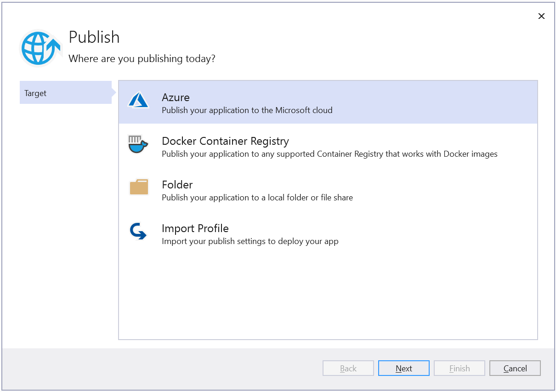Screen dimensions: 556x392
Task: Click the Target step in the sidebar
Action: pos(35,92)
